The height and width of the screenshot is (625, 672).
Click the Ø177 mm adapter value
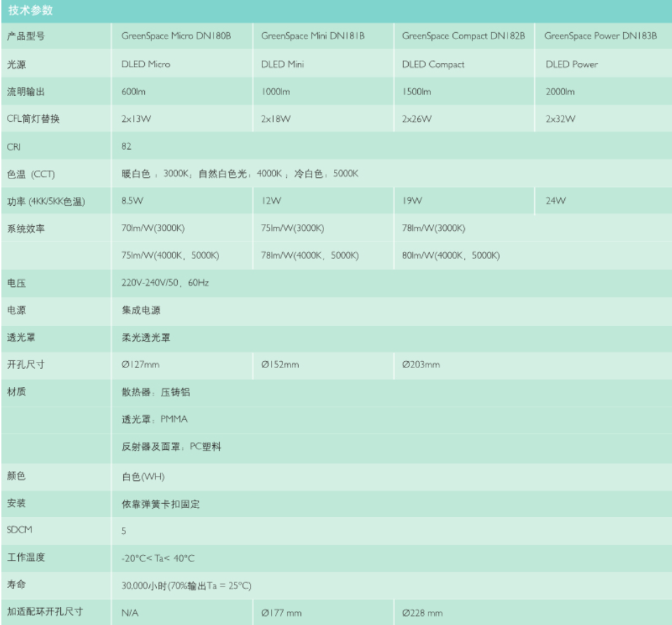coord(281,613)
